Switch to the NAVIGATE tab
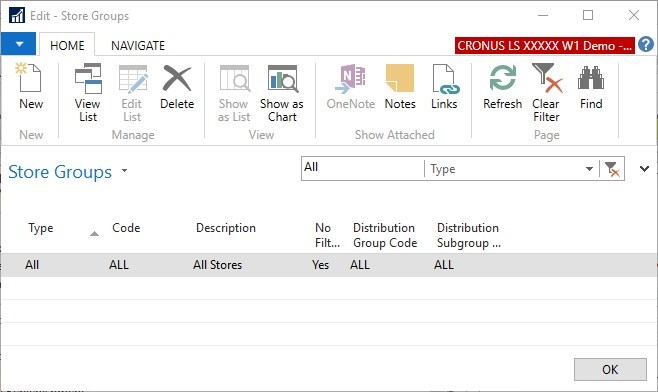Screen dimensions: 658x392 coord(138,45)
